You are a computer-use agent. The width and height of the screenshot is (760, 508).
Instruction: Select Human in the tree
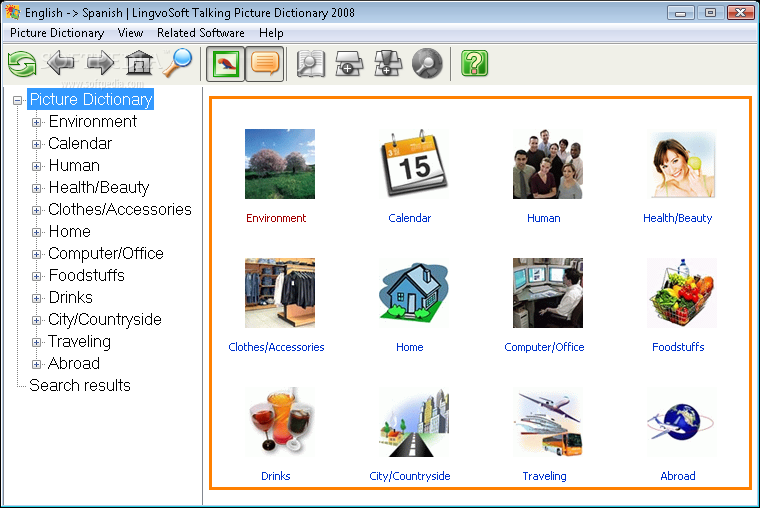(74, 165)
